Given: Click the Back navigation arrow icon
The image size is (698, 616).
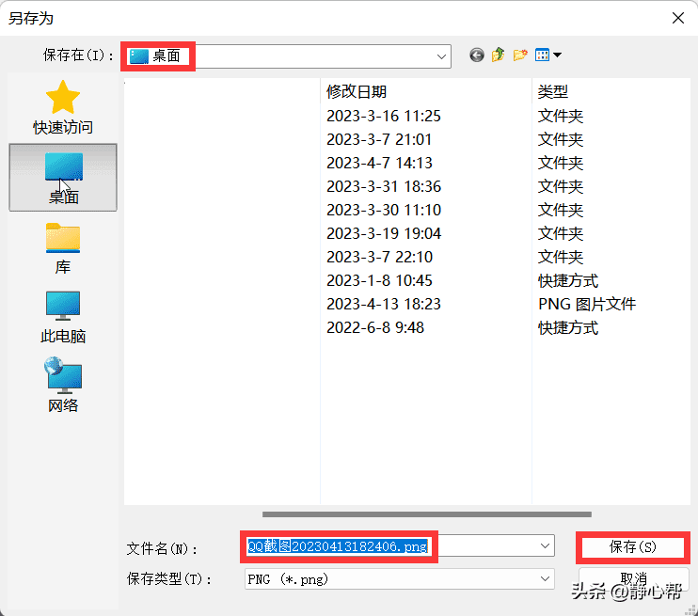Looking at the screenshot, I should click(477, 55).
